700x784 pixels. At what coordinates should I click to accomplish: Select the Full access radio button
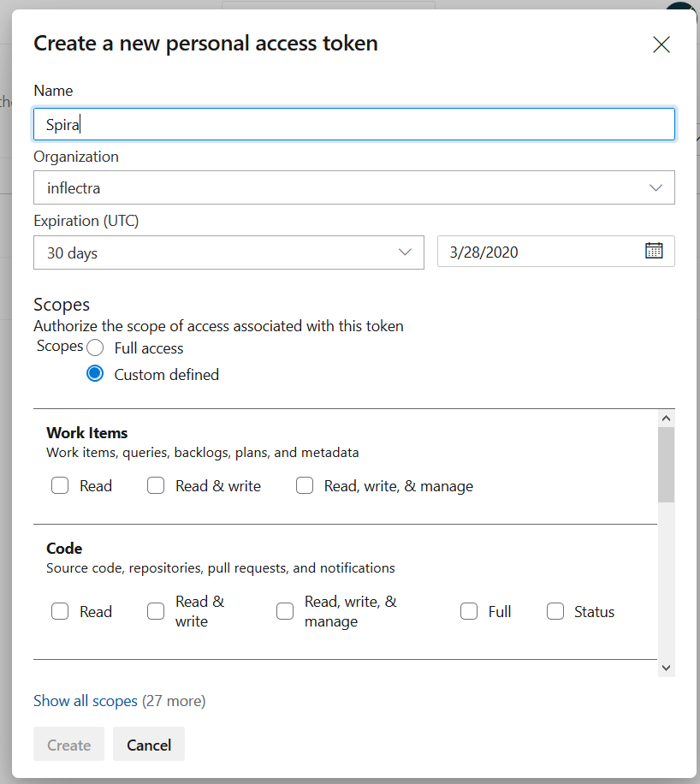95,348
